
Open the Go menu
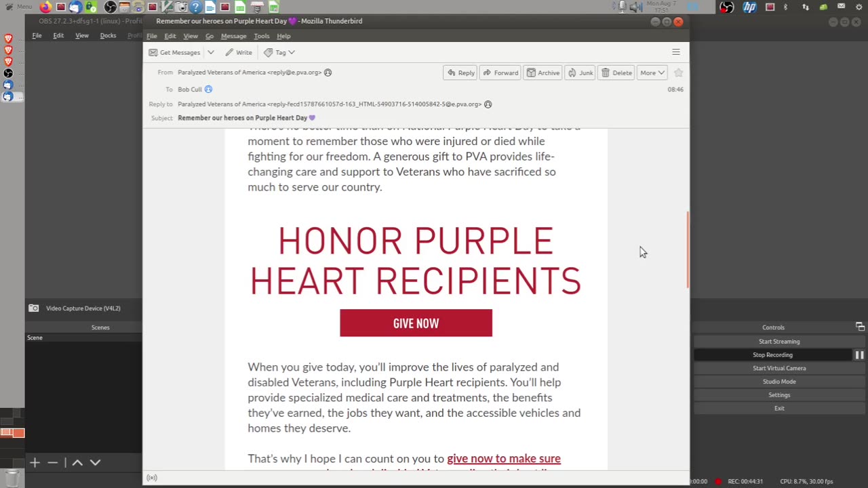[210, 36]
